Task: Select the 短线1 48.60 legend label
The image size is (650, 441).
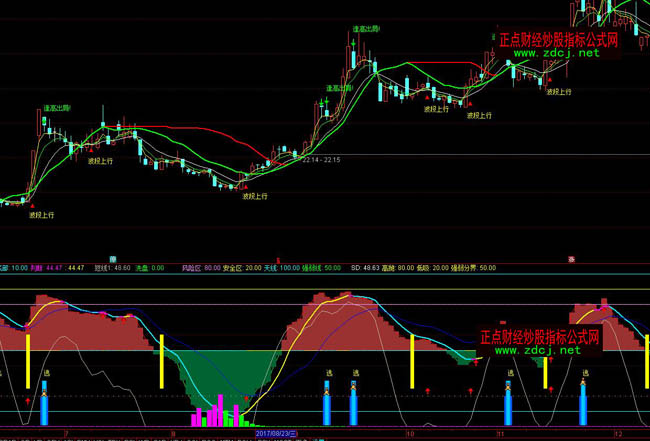Action: point(112,268)
